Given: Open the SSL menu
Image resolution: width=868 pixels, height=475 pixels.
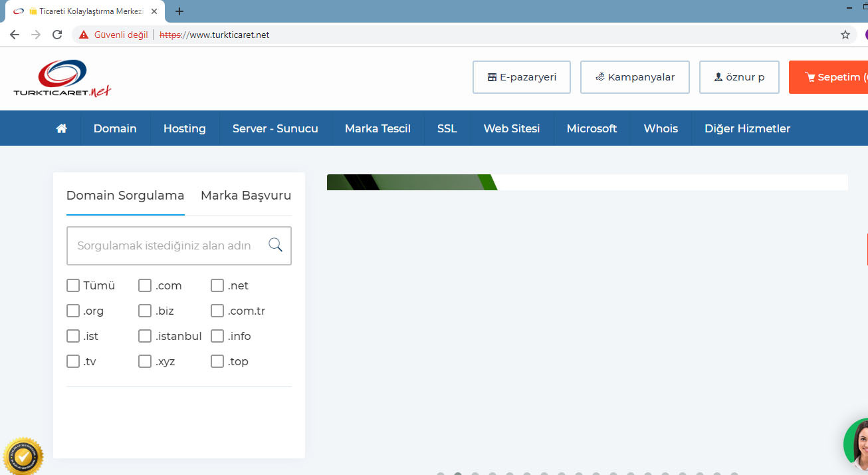Looking at the screenshot, I should pos(447,128).
